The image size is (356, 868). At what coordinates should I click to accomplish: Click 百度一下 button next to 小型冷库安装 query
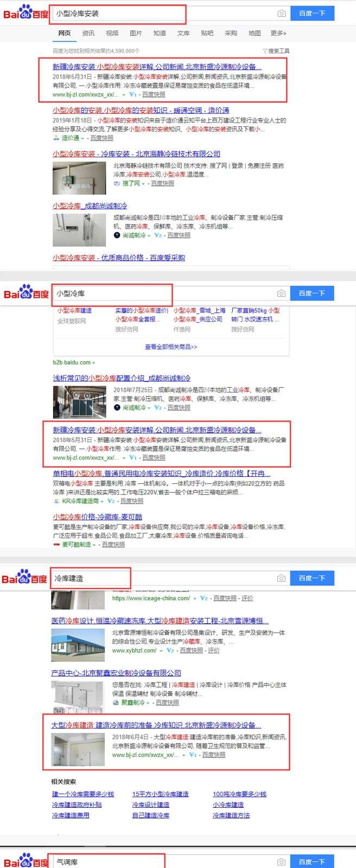[x=312, y=14]
